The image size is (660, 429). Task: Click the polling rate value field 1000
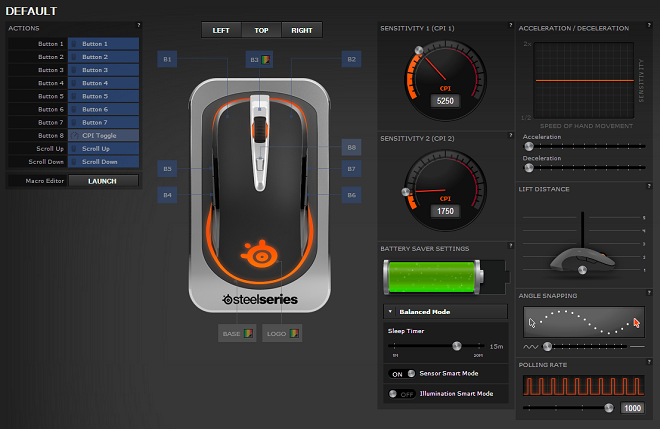click(633, 408)
